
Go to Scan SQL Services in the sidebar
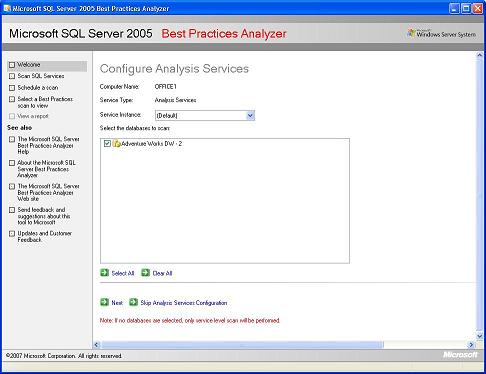click(x=41, y=76)
